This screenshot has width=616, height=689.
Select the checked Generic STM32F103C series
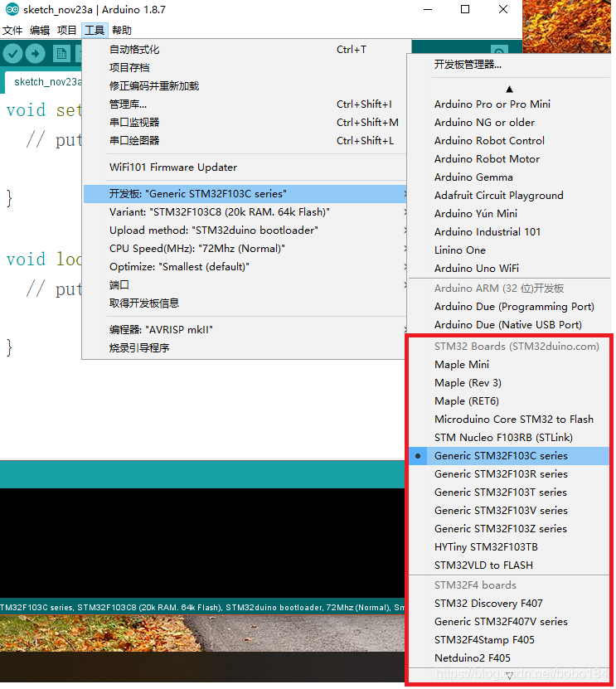pyautogui.click(x=509, y=456)
